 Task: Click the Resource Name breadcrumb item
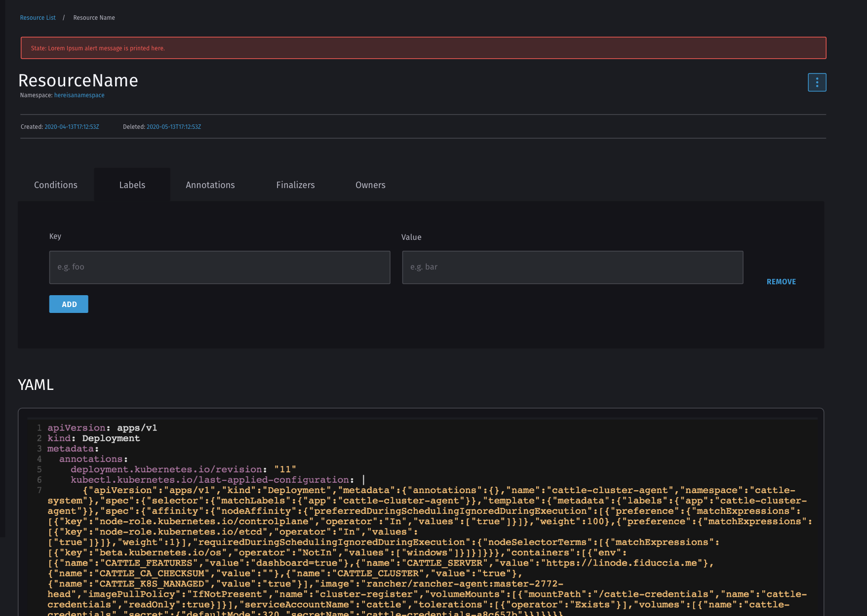coord(94,17)
